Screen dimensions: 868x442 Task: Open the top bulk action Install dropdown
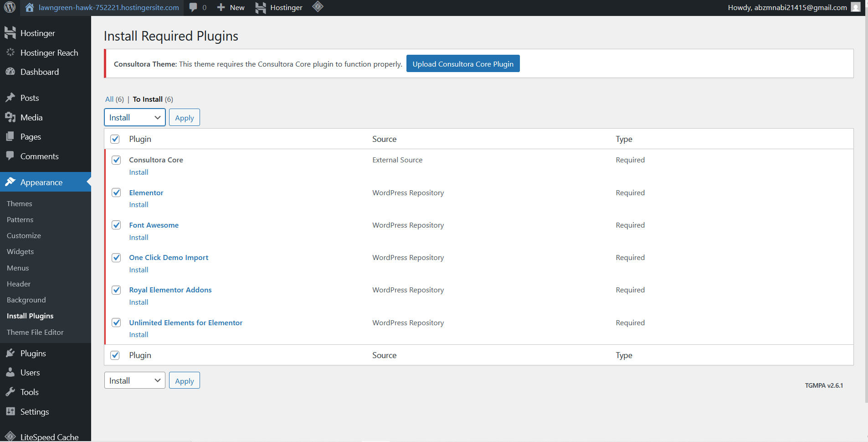pyautogui.click(x=134, y=117)
